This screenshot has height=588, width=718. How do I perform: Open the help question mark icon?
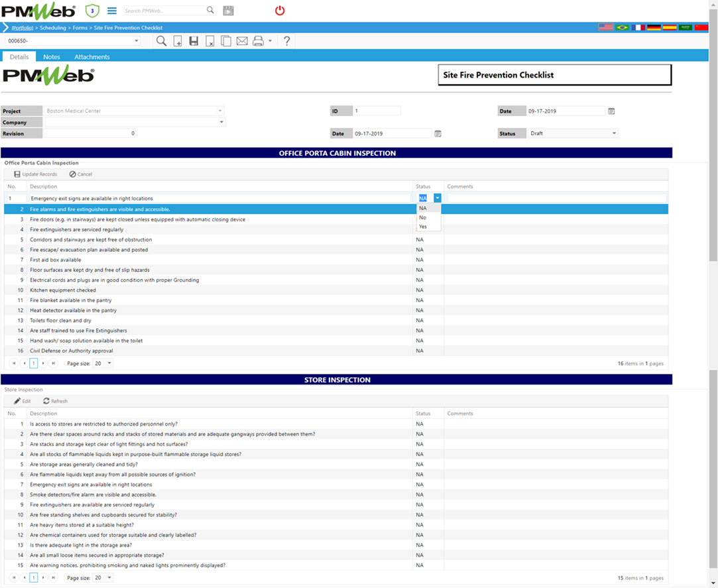coord(286,41)
